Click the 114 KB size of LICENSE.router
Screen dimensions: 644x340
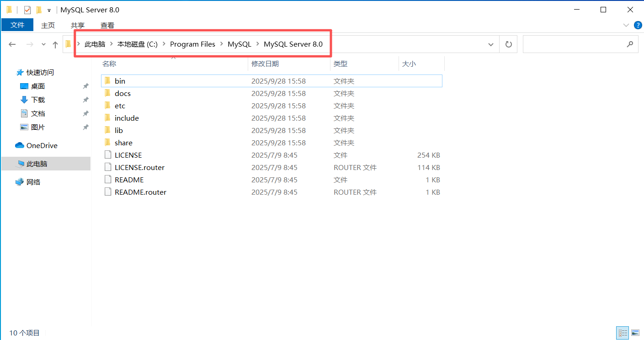tap(429, 167)
